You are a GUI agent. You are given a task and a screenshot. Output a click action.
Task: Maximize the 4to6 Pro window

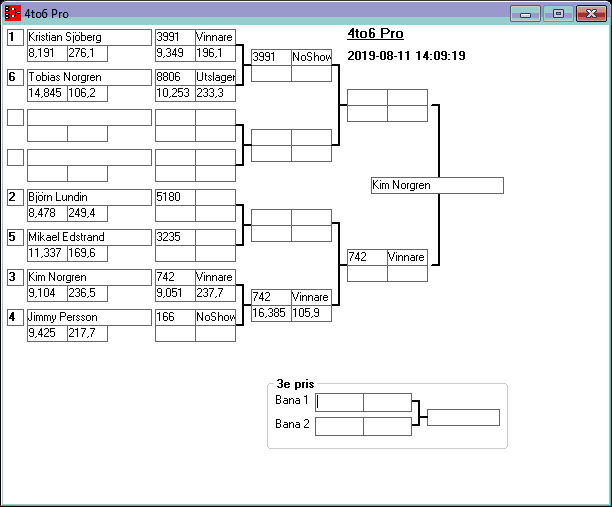click(558, 14)
